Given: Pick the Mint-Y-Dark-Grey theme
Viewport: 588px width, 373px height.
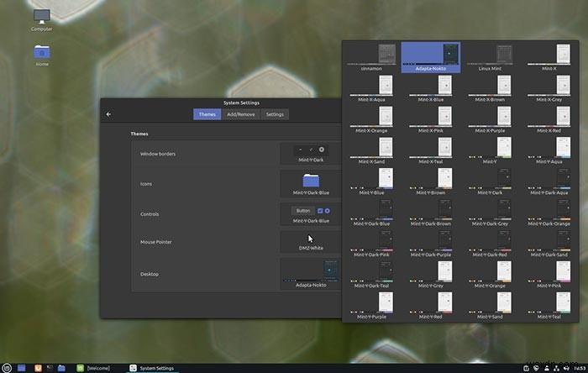Looking at the screenshot, I should pyautogui.click(x=490, y=213).
